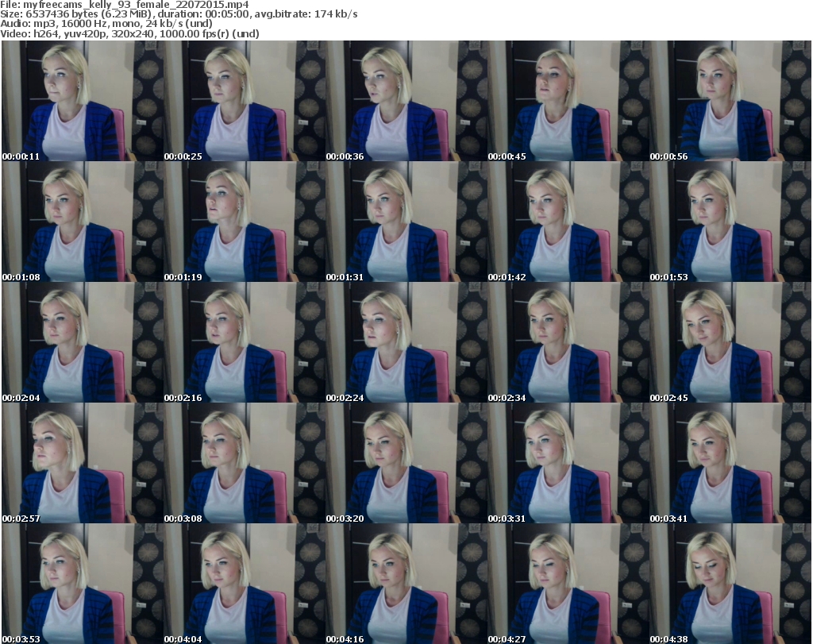This screenshot has height=644, width=813.
Task: Open the frame stamped 00:01:42
Action: (568, 222)
